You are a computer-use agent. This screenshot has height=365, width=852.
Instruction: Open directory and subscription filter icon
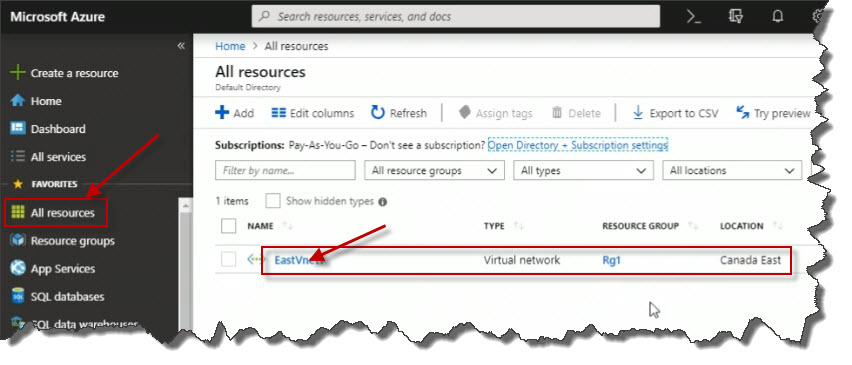click(x=735, y=16)
